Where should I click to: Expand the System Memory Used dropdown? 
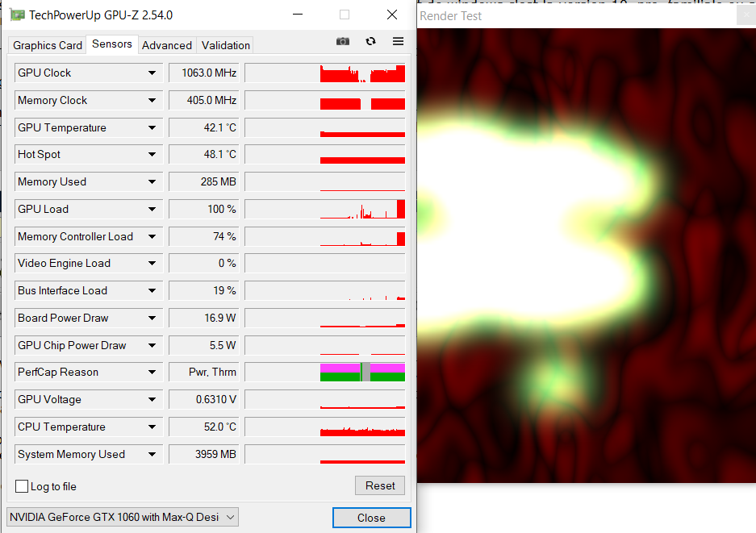(152, 455)
